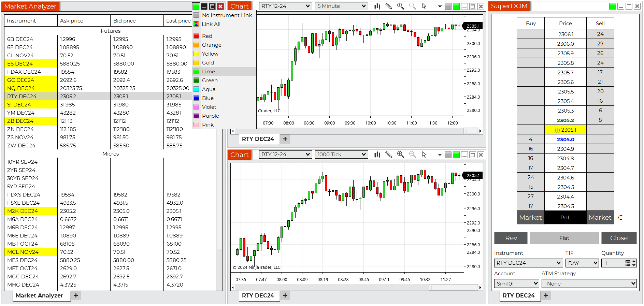
Task: Open bar type settings in 1000 Tick chart
Action: (x=377, y=155)
